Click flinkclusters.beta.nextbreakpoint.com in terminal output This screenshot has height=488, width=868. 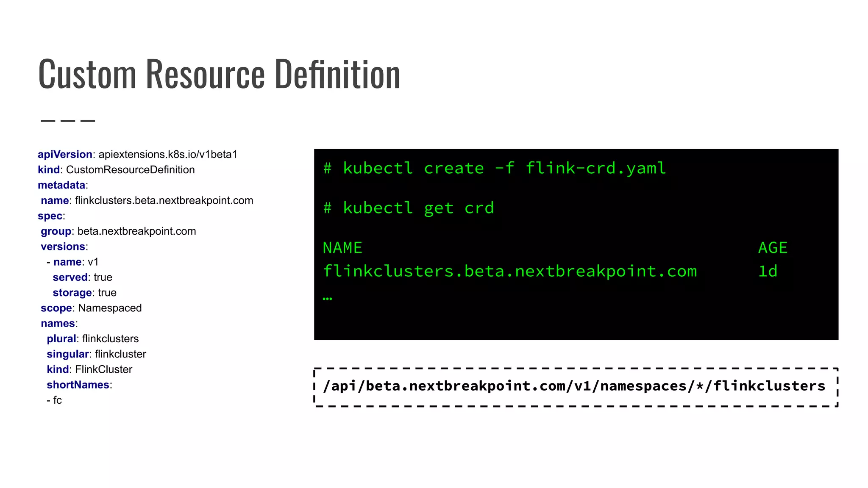click(x=510, y=271)
